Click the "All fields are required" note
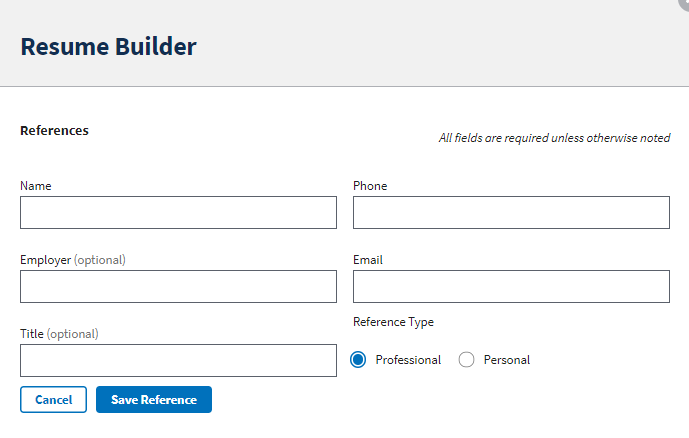 click(554, 138)
